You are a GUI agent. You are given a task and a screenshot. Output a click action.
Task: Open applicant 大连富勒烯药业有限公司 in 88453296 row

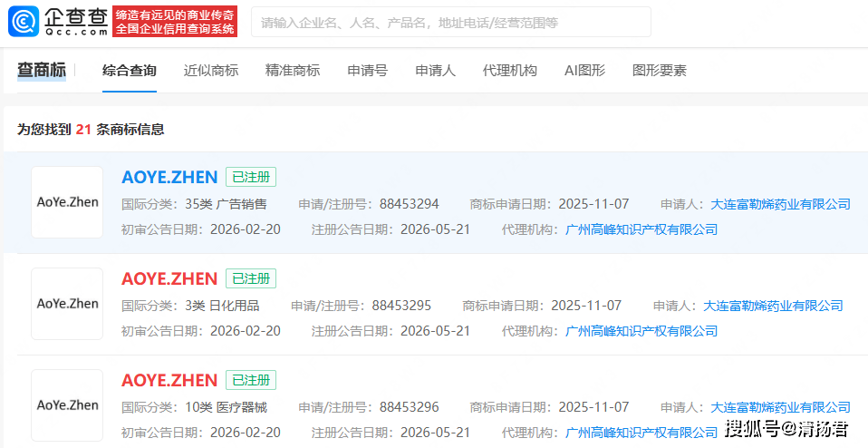click(780, 407)
